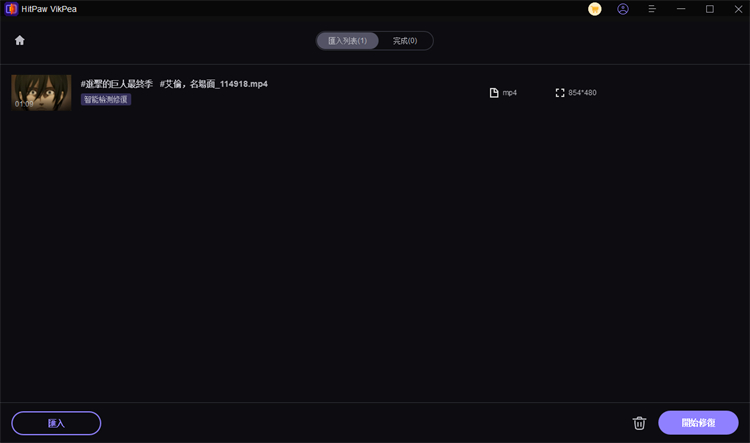
Task: Delete items using the trash icon
Action: pos(640,423)
